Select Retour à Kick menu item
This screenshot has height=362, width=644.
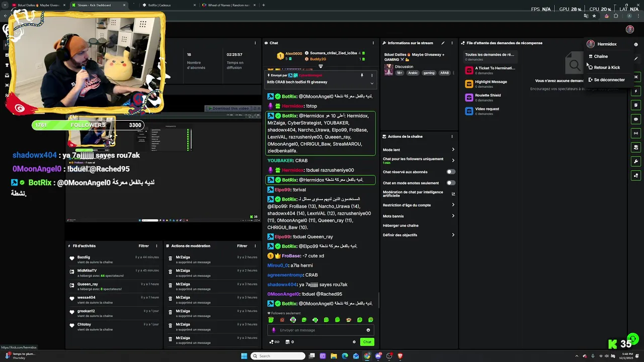pyautogui.click(x=604, y=67)
